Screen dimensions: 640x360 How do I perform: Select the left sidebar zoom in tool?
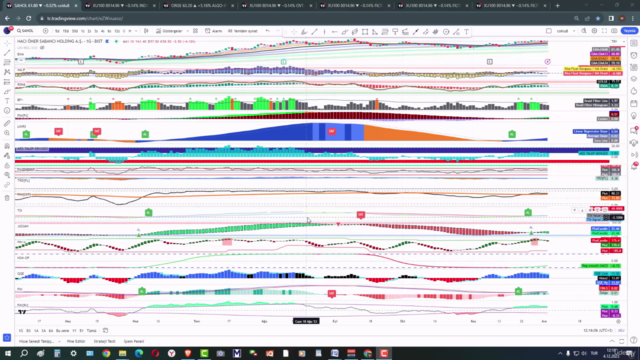[x=7, y=133]
